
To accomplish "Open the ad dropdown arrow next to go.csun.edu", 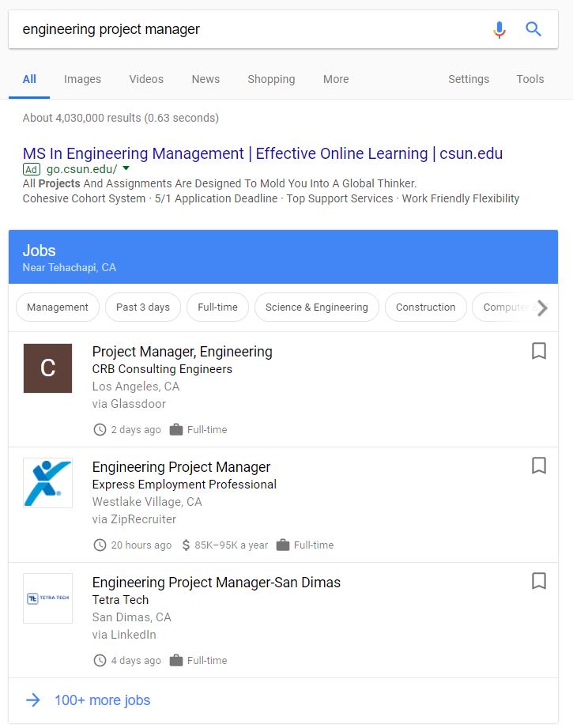I will [126, 168].
